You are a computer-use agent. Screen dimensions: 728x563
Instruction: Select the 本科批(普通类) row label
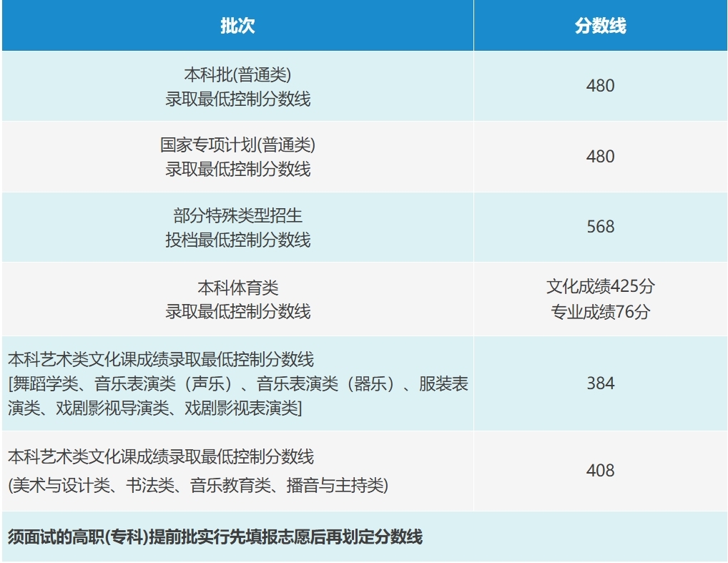click(x=237, y=87)
